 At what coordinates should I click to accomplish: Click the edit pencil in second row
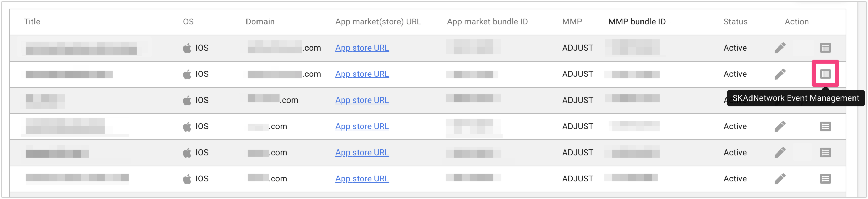(x=780, y=74)
